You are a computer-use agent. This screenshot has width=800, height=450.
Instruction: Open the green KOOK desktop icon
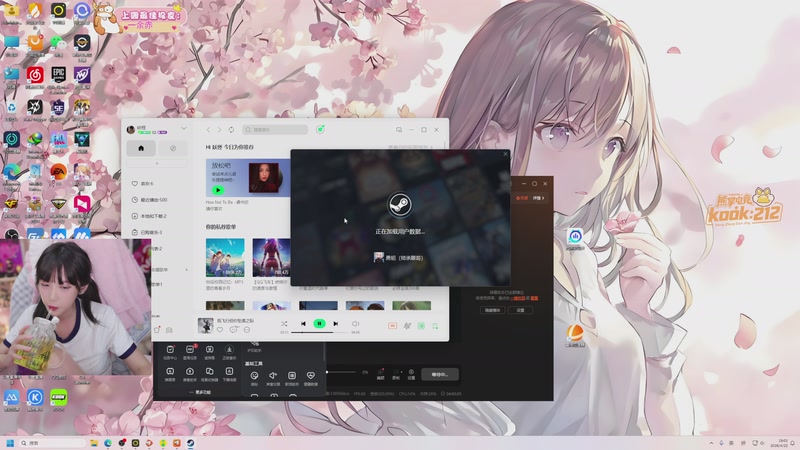point(58,397)
